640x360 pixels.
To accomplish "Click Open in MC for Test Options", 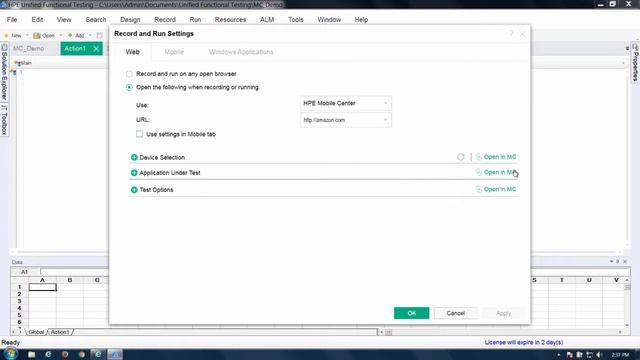I will pyautogui.click(x=496, y=189).
